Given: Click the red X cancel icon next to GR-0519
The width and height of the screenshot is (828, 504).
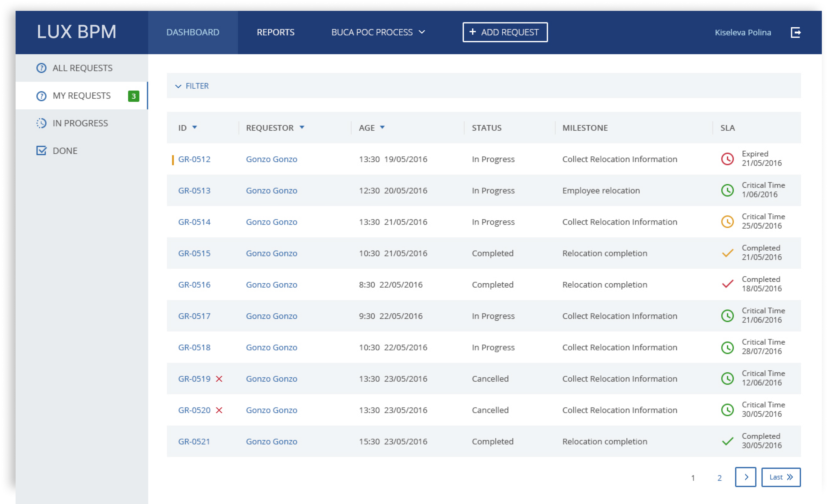Looking at the screenshot, I should (x=219, y=379).
